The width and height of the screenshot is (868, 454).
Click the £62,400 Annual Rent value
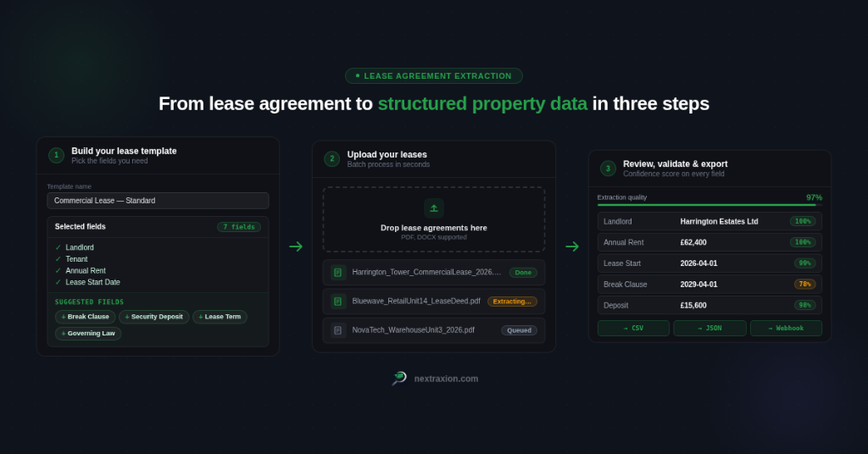693,243
